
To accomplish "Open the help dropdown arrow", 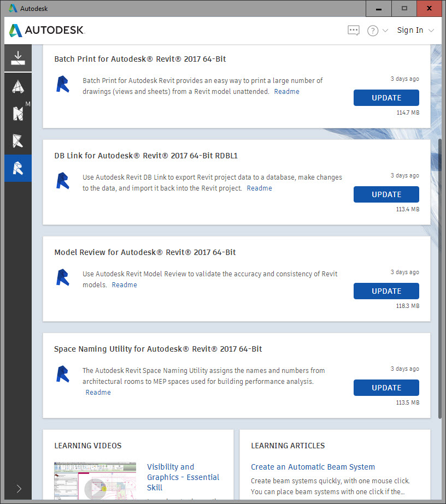I will 385,31.
